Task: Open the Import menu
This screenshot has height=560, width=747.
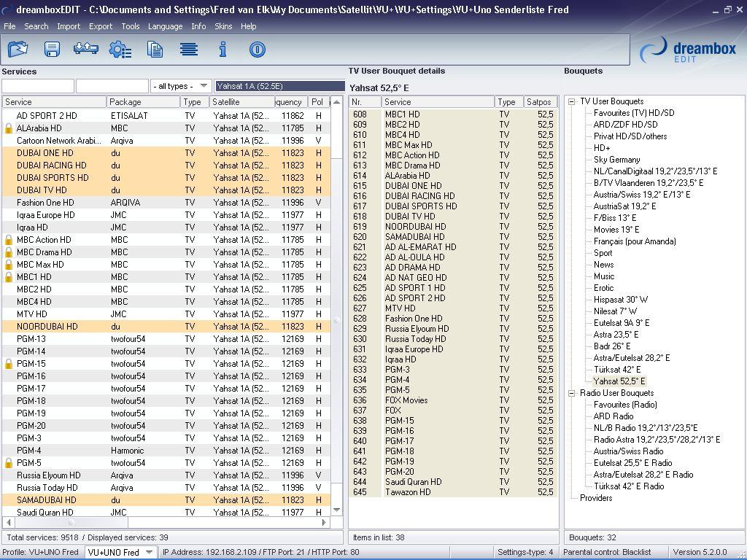Action: tap(69, 26)
